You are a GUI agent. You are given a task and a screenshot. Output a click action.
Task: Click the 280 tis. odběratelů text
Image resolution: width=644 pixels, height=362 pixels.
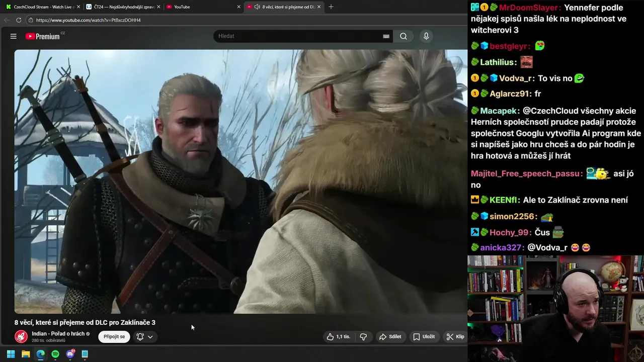48,340
